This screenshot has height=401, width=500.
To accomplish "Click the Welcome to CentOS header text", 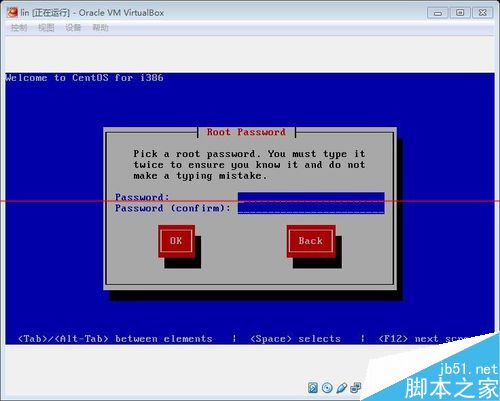I will coord(84,78).
